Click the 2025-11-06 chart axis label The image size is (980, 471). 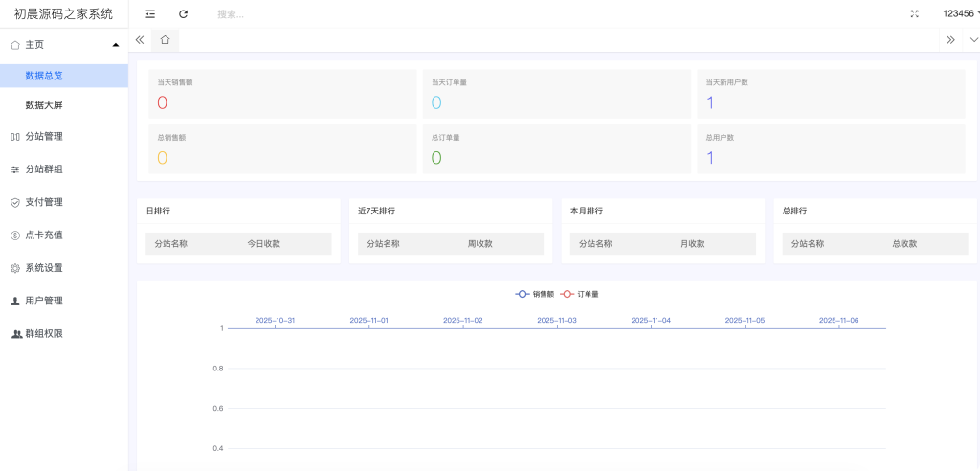pyautogui.click(x=838, y=320)
